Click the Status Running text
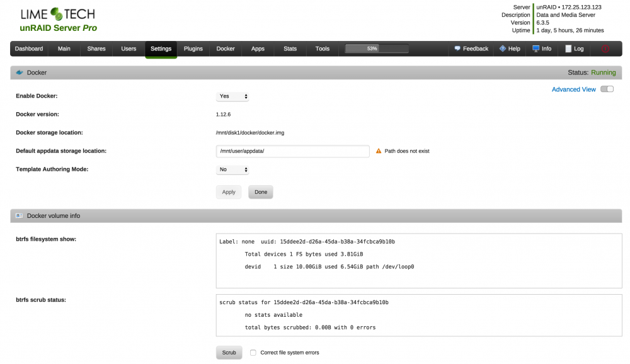 tap(592, 72)
